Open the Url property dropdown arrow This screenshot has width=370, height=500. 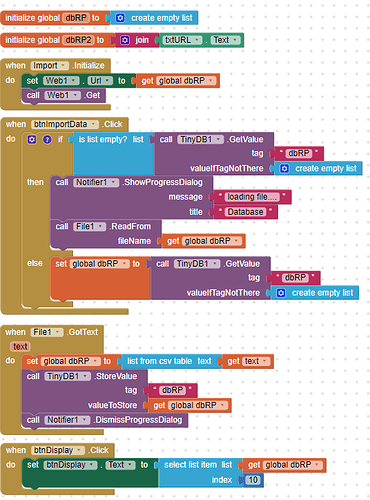pyautogui.click(x=107, y=81)
